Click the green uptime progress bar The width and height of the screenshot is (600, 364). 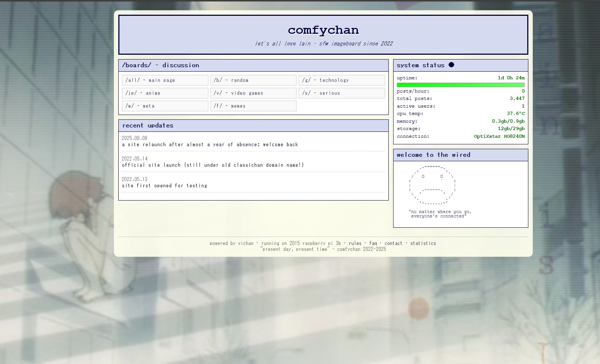click(x=460, y=85)
